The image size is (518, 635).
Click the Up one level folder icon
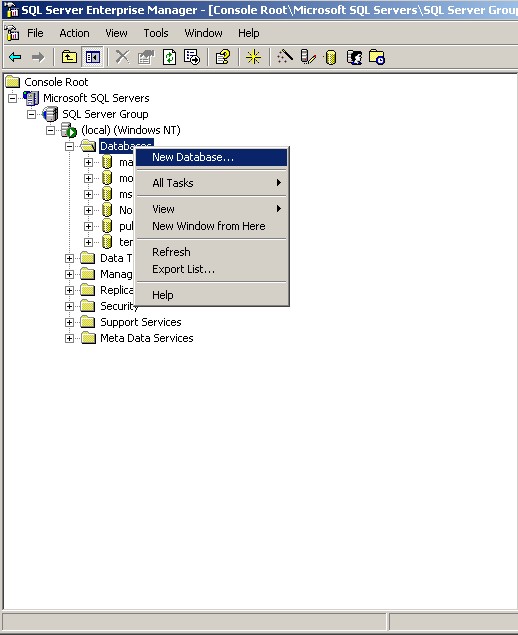pyautogui.click(x=69, y=57)
